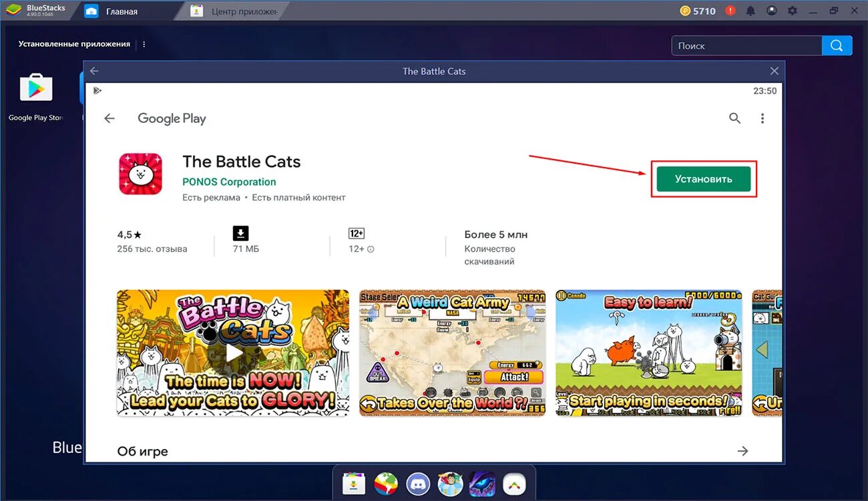This screenshot has width=868, height=501.
Task: Open the Weird Cat Army screenshot
Action: pos(452,353)
